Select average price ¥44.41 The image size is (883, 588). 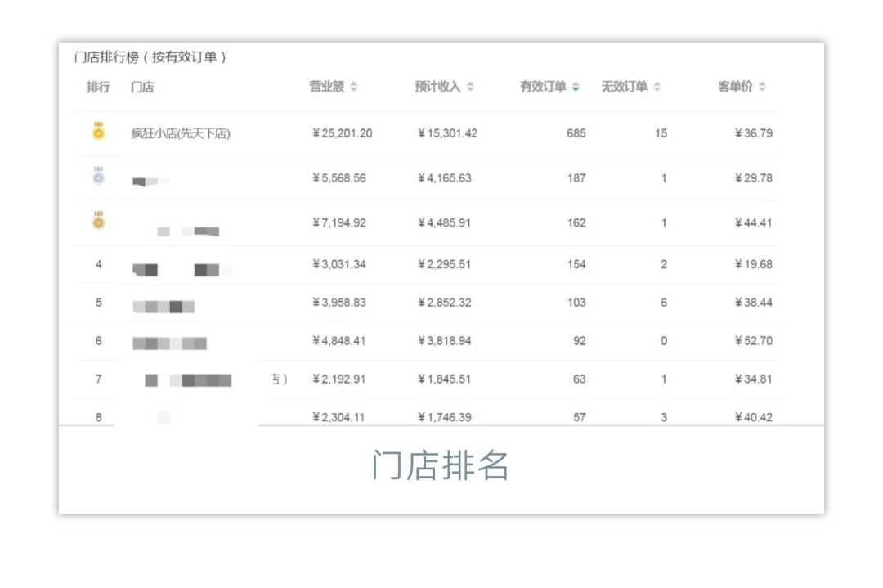pos(754,223)
